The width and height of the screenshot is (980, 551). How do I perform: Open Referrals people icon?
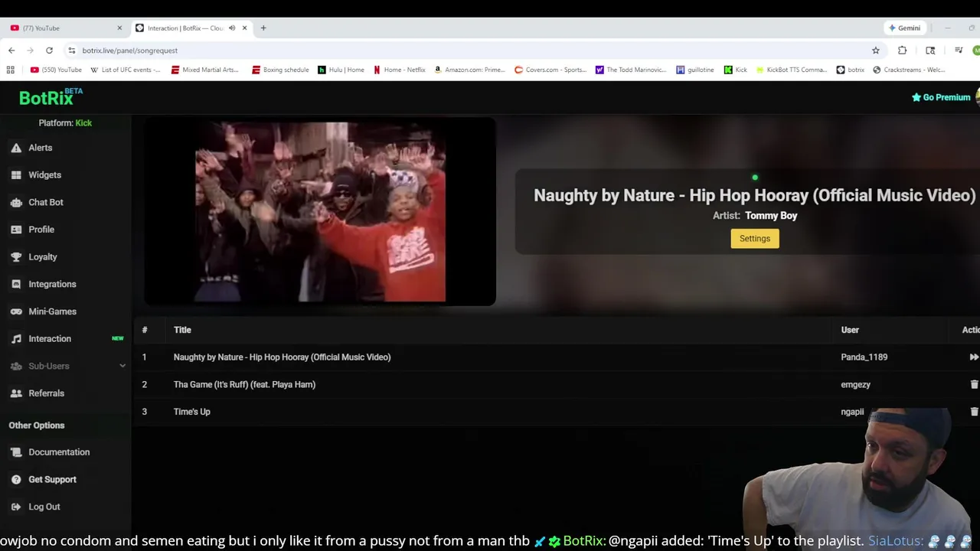[x=16, y=393]
